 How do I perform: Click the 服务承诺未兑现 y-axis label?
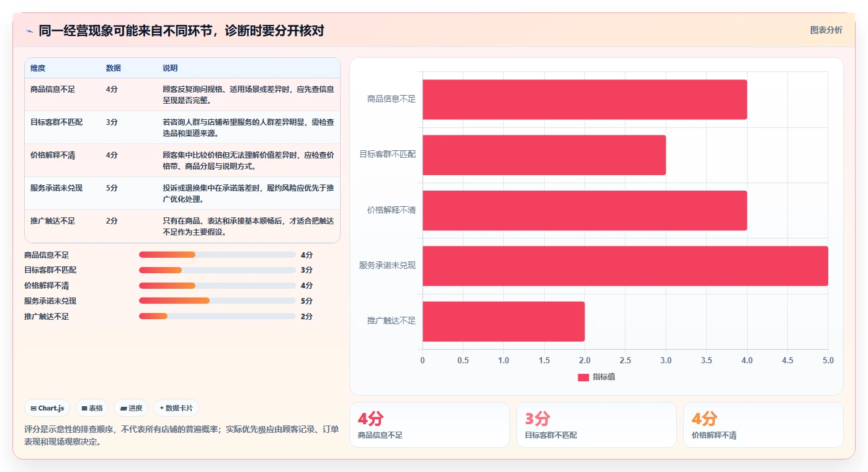[x=387, y=265]
